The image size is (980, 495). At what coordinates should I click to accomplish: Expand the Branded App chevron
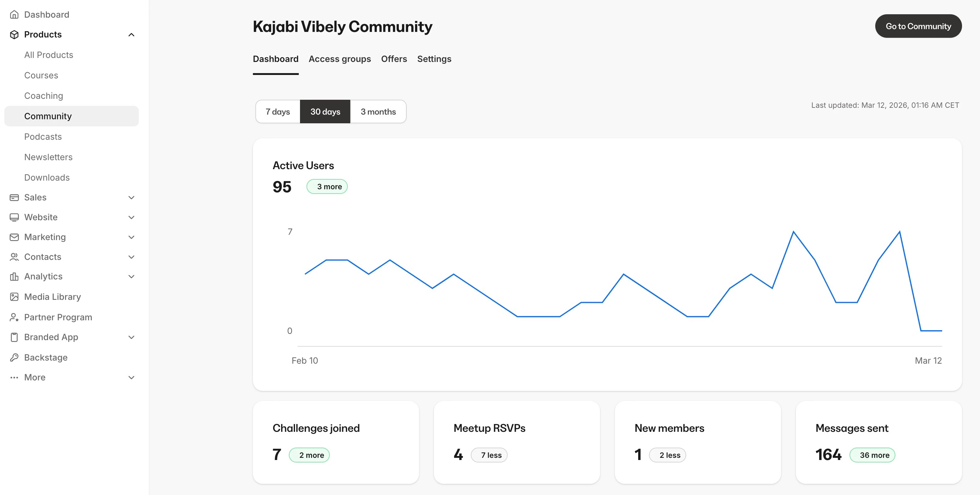click(x=131, y=337)
